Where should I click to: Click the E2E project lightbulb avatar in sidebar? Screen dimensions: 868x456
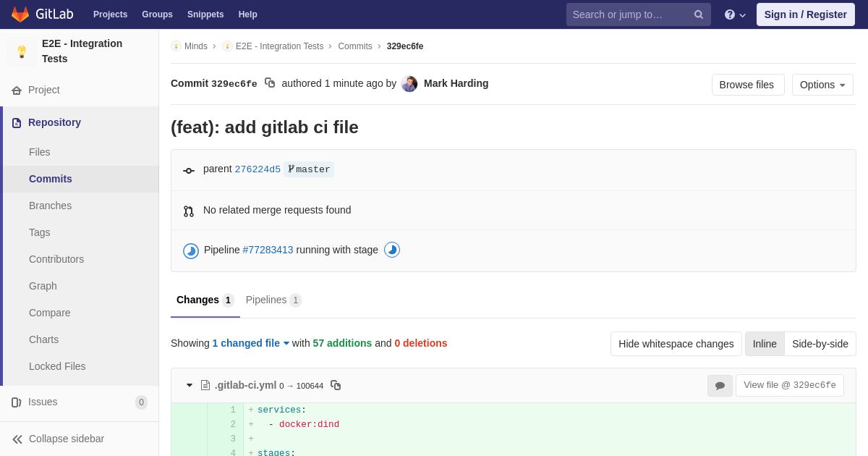coord(22,51)
